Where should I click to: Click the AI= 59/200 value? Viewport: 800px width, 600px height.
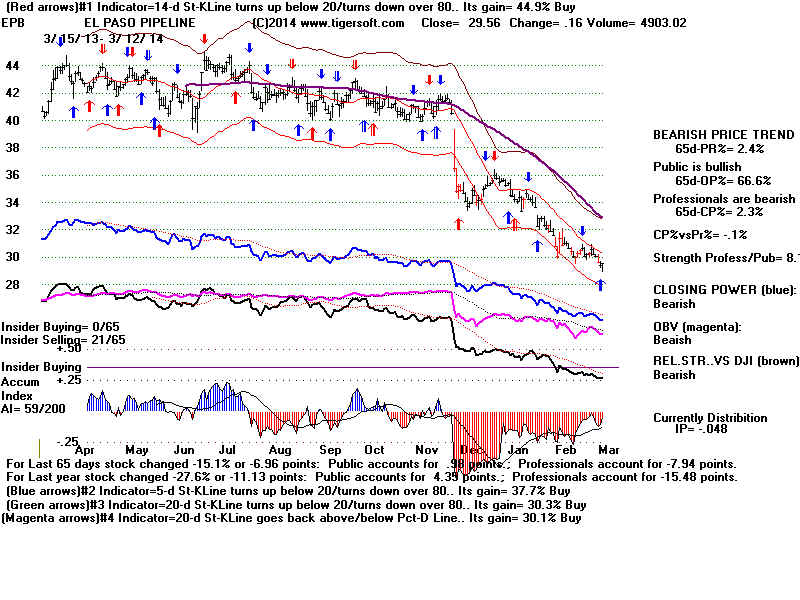pyautogui.click(x=33, y=409)
